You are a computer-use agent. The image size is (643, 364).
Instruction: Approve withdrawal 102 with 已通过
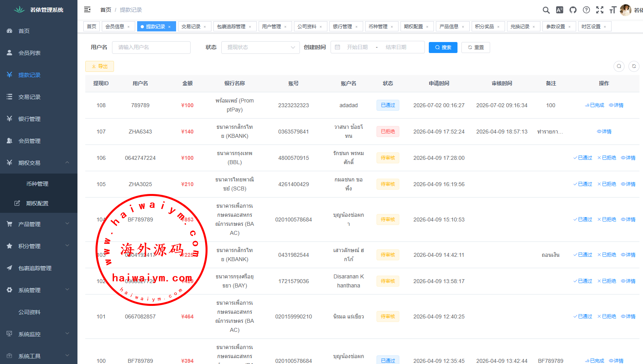[x=582, y=281]
